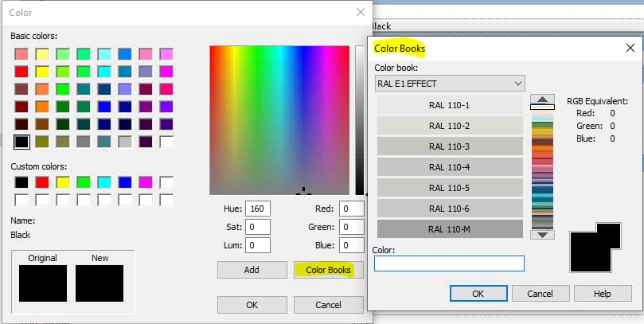Select the cyan basic color swatch
644x324 pixels.
click(x=104, y=72)
